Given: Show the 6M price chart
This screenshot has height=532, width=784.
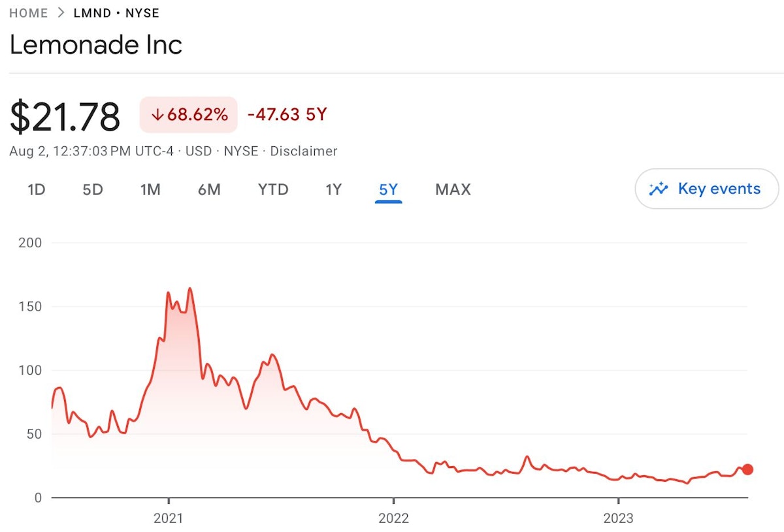Looking at the screenshot, I should point(209,189).
